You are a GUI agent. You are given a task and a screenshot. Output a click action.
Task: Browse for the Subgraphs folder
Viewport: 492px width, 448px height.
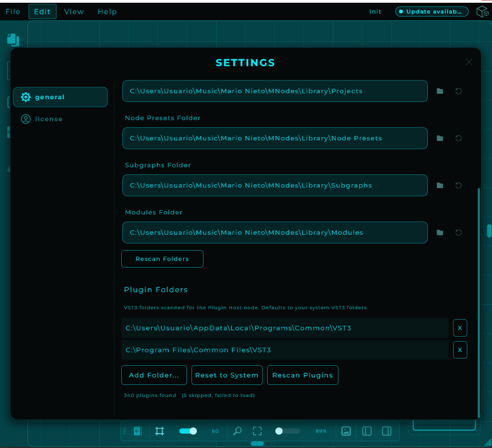(x=440, y=185)
